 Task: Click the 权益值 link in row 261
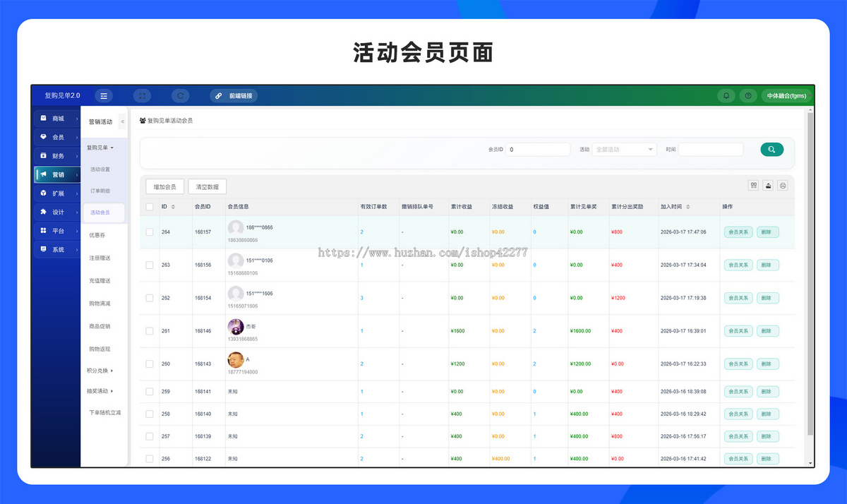tap(535, 331)
